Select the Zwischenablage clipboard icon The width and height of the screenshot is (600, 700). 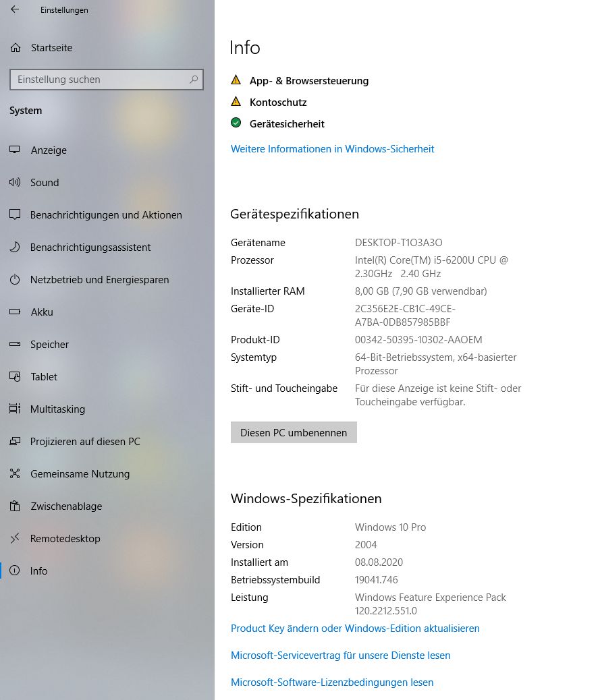coord(15,506)
